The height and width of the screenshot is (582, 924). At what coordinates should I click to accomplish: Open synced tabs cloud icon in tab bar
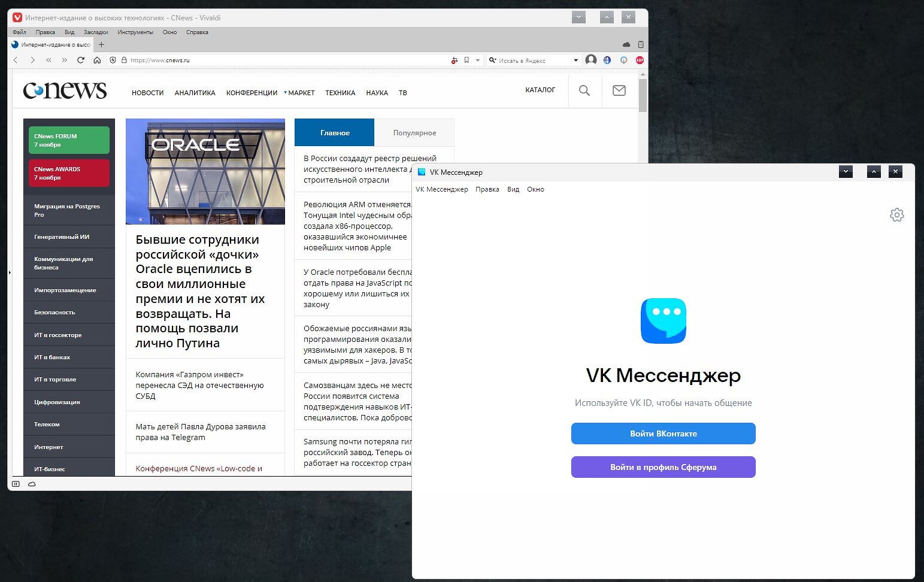coord(626,44)
